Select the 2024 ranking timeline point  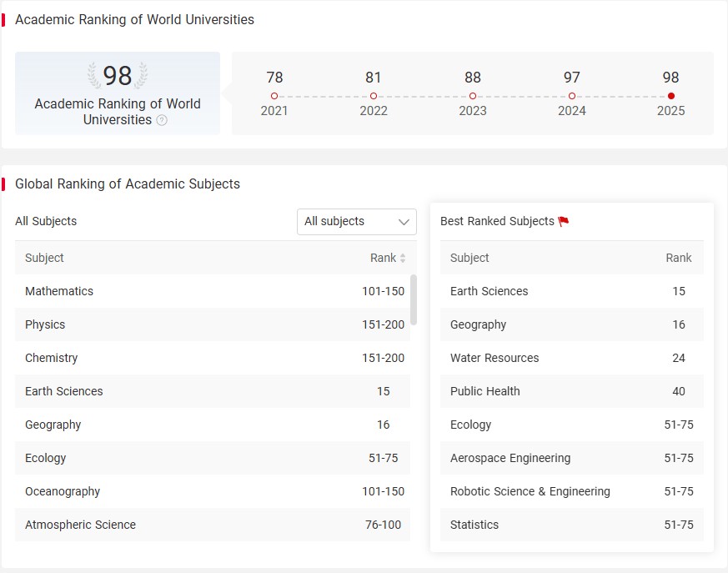click(x=572, y=96)
